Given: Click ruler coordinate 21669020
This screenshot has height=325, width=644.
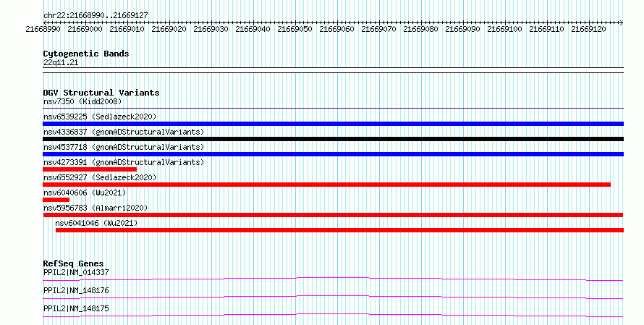Looking at the screenshot, I should (x=169, y=29).
